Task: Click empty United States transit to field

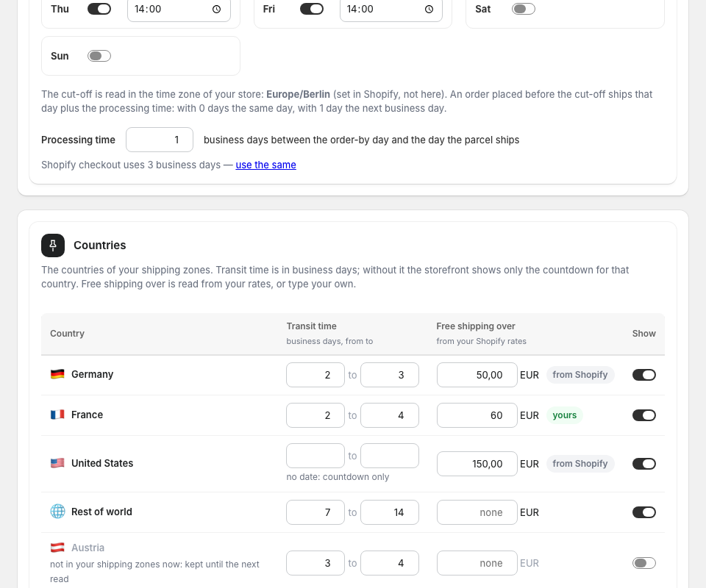Action: pyautogui.click(x=390, y=456)
